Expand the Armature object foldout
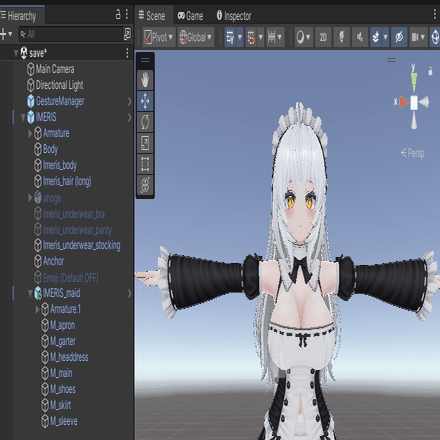The image size is (440, 440). click(x=30, y=133)
